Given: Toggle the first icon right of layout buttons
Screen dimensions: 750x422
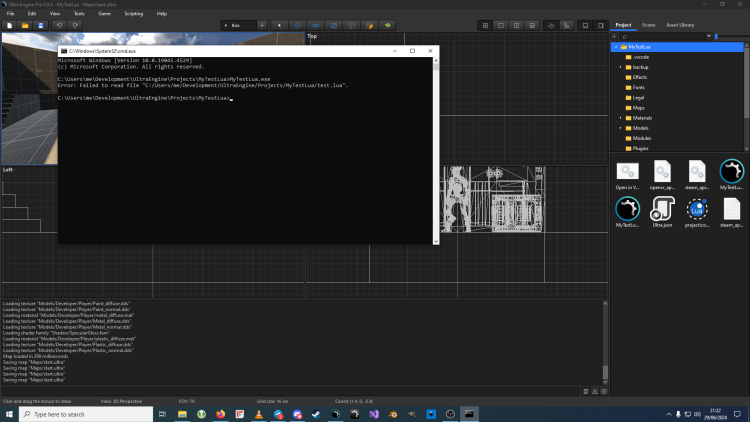Looking at the screenshot, I should click(551, 25).
